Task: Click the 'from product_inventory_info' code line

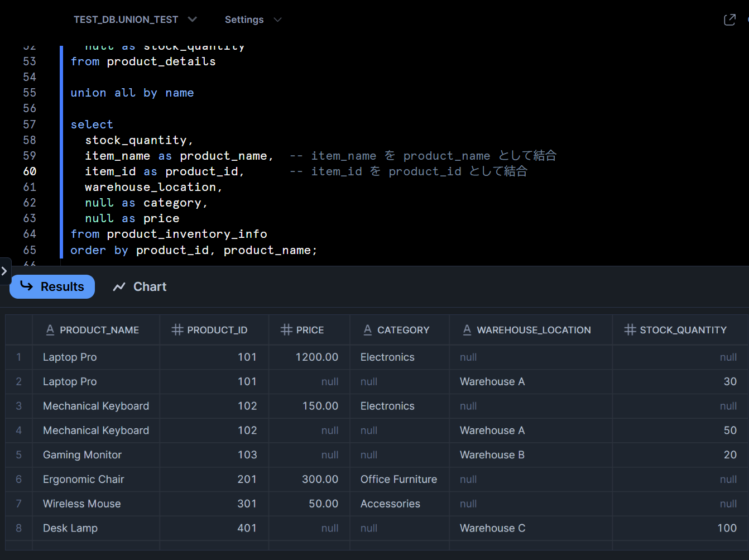Action: point(169,234)
